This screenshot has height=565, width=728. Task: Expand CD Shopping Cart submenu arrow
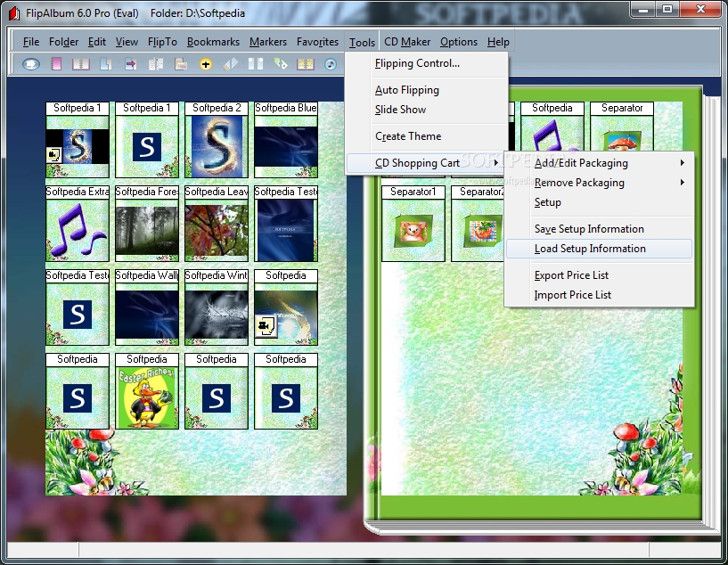coord(496,162)
